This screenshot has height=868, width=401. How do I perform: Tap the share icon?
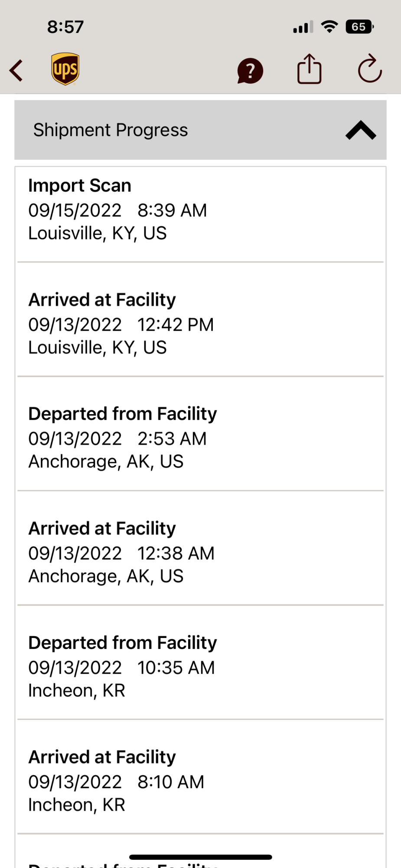tap(310, 69)
